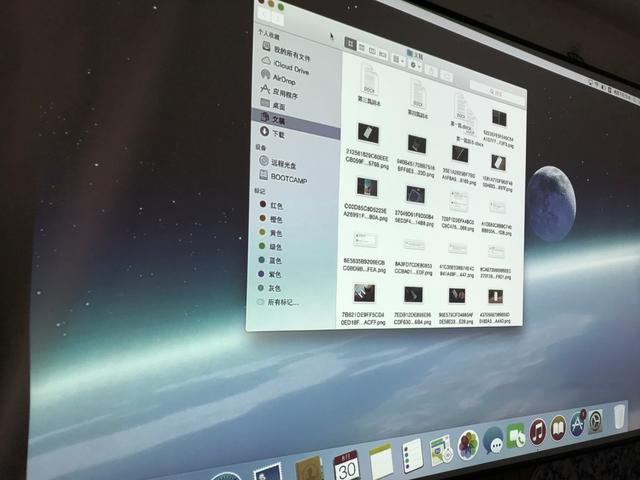Image resolution: width=640 pixels, height=480 pixels.
Task: Select the 第三套题本 docx file
Action: pos(369,82)
